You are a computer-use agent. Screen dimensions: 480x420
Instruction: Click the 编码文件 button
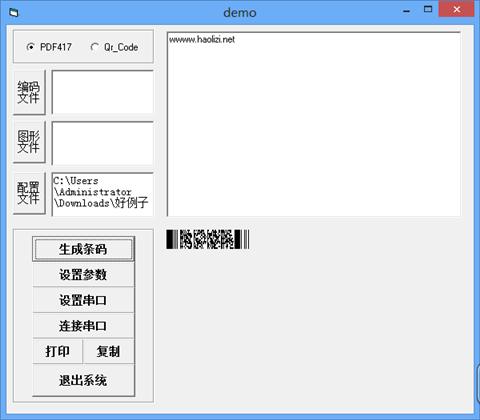coord(29,92)
